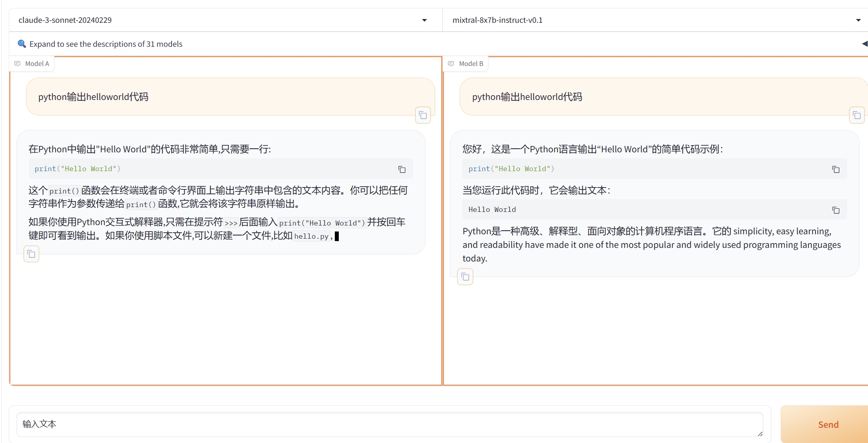Image resolution: width=868 pixels, height=443 pixels.
Task: Copy Model B user prompt bubble
Action: (x=856, y=116)
